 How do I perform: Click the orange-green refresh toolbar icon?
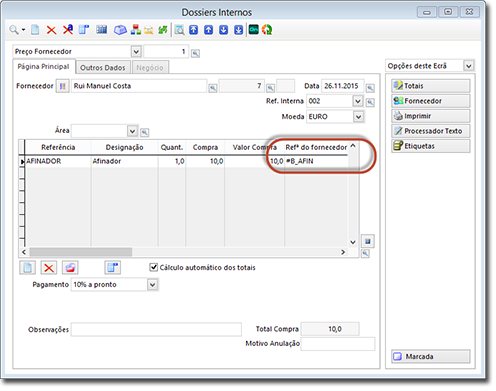tap(267, 30)
